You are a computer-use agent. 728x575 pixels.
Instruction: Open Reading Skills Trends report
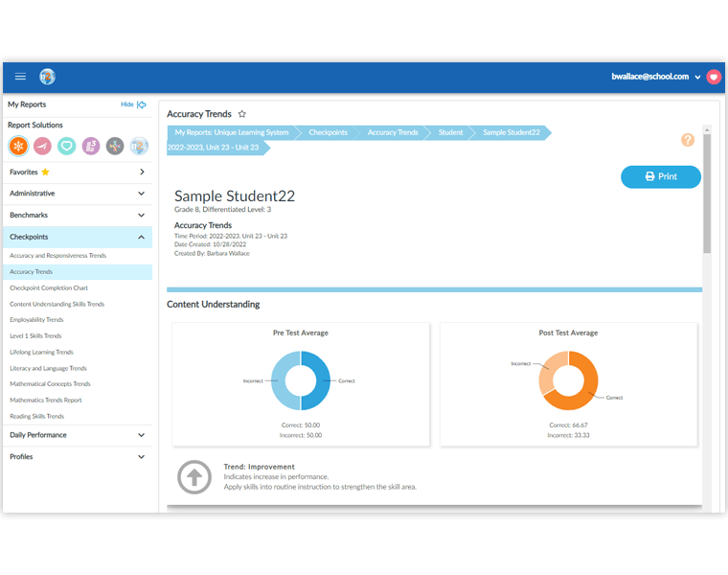[x=37, y=416]
